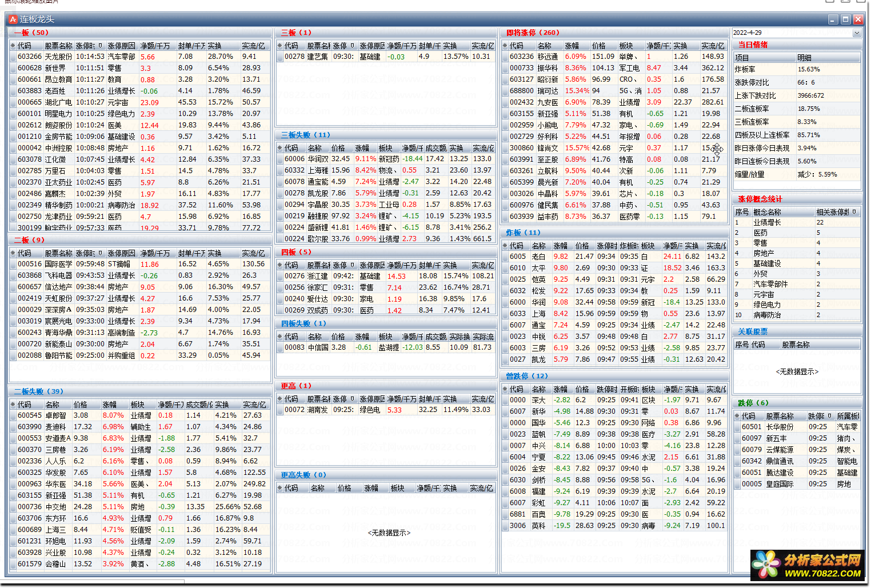
Task: Click stock name 湖北广电 in 一板
Action: click(x=59, y=102)
